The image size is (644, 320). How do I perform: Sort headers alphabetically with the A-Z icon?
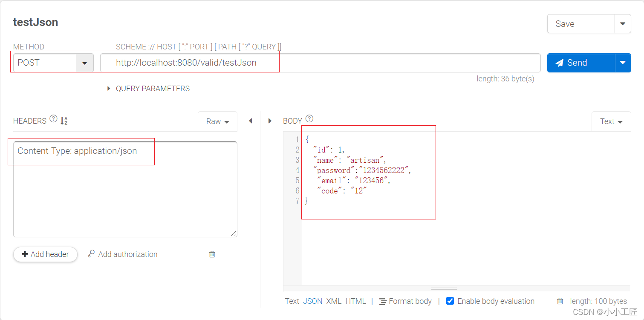64,121
